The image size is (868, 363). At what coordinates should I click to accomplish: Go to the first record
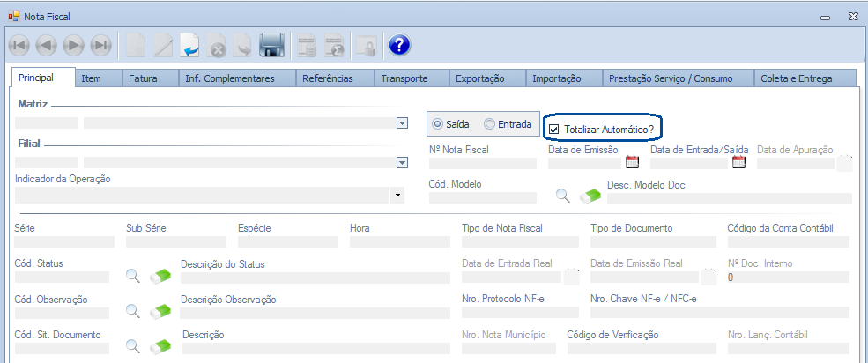click(19, 46)
